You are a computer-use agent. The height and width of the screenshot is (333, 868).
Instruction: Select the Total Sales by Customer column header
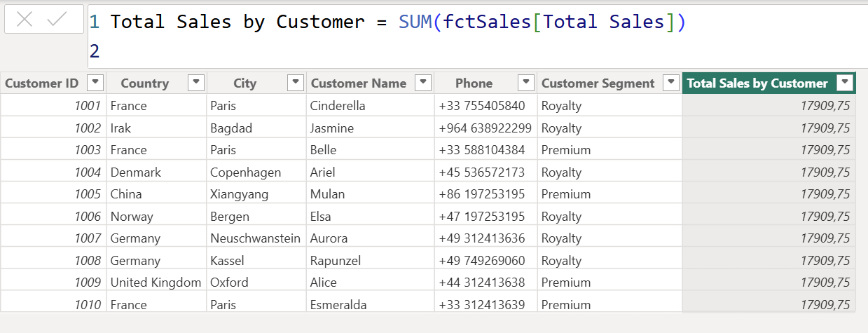[757, 83]
